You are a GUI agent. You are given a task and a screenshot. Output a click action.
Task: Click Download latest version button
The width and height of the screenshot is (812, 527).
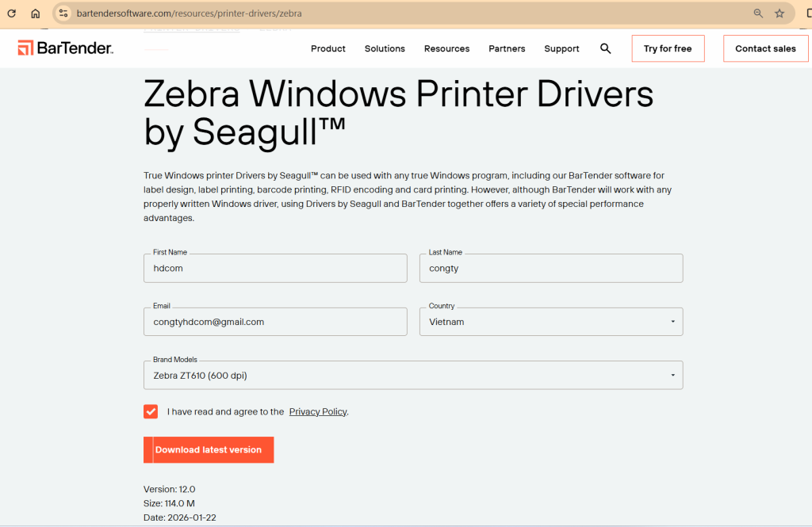pos(209,450)
